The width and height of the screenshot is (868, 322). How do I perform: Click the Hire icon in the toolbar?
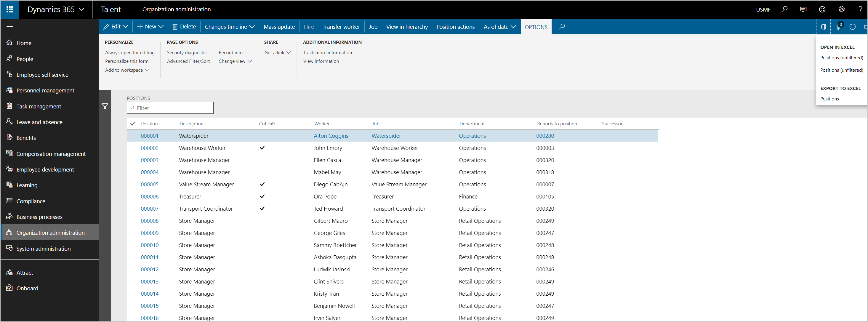coord(309,27)
